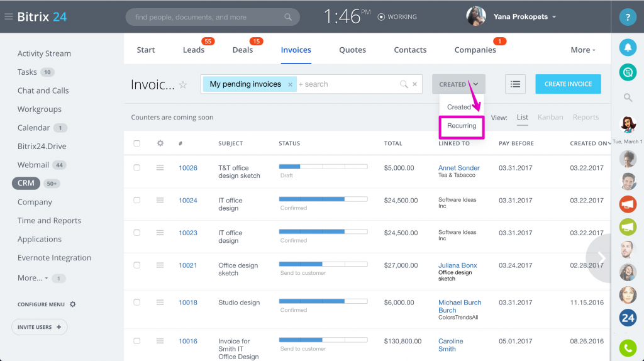The height and width of the screenshot is (361, 644).
Task: Open the Juliana Bonx contact link
Action: tap(458, 265)
